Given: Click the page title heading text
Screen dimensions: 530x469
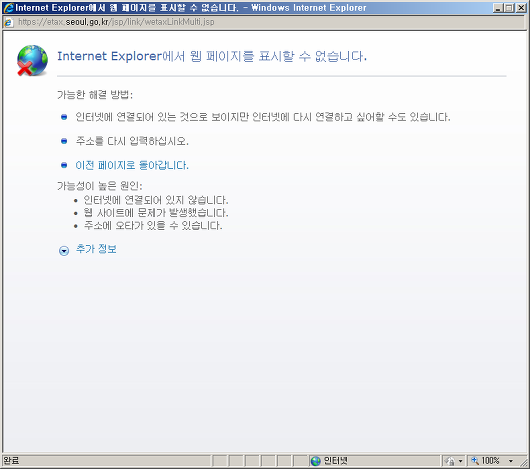Looking at the screenshot, I should click(x=212, y=56).
